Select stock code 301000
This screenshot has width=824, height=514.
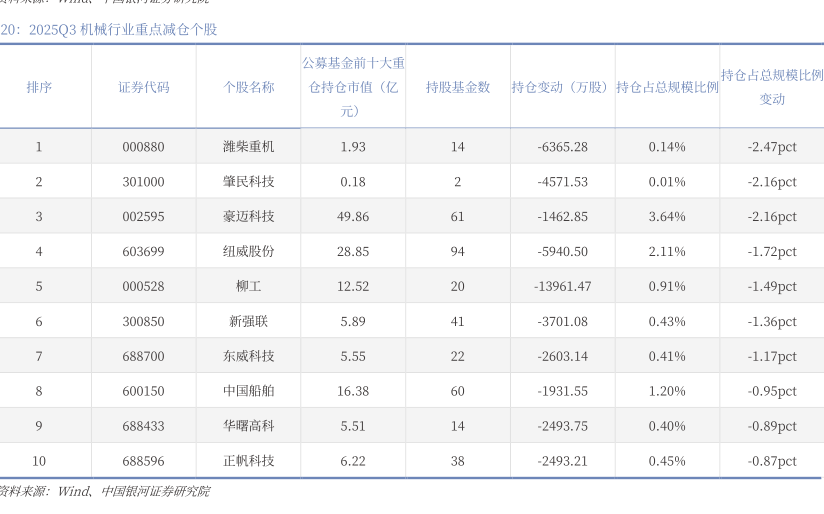(x=143, y=182)
